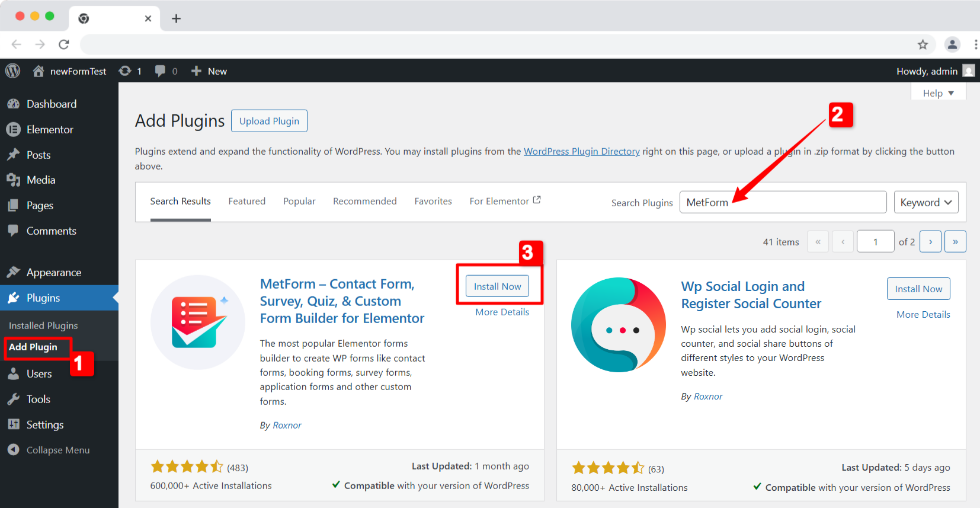
Task: Select the Posts pushpin icon
Action: tap(13, 155)
